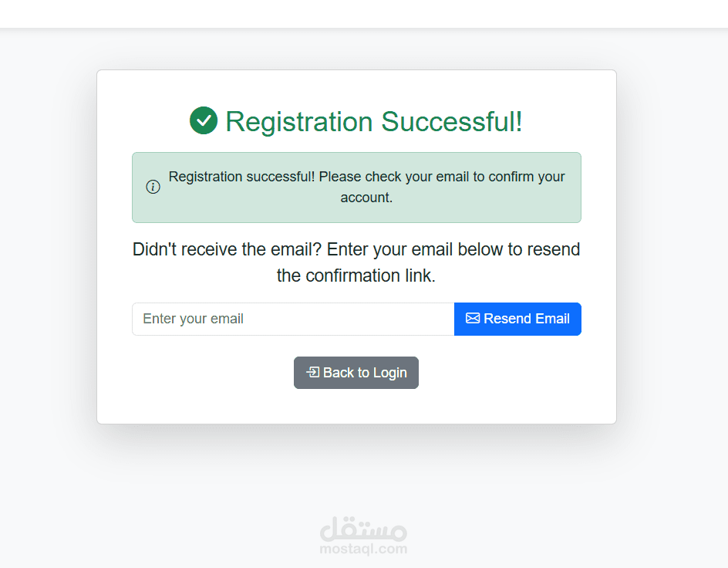This screenshot has height=568, width=728.
Task: Open the mostaql.com watermark text
Action: (363, 549)
